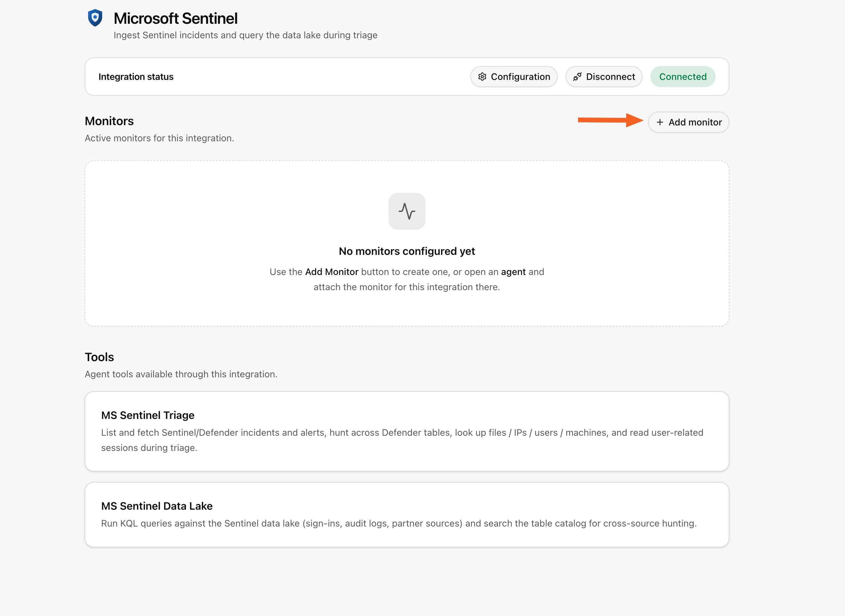
Task: Click 'Agent tools available through this integration.' text
Action: [x=181, y=374]
